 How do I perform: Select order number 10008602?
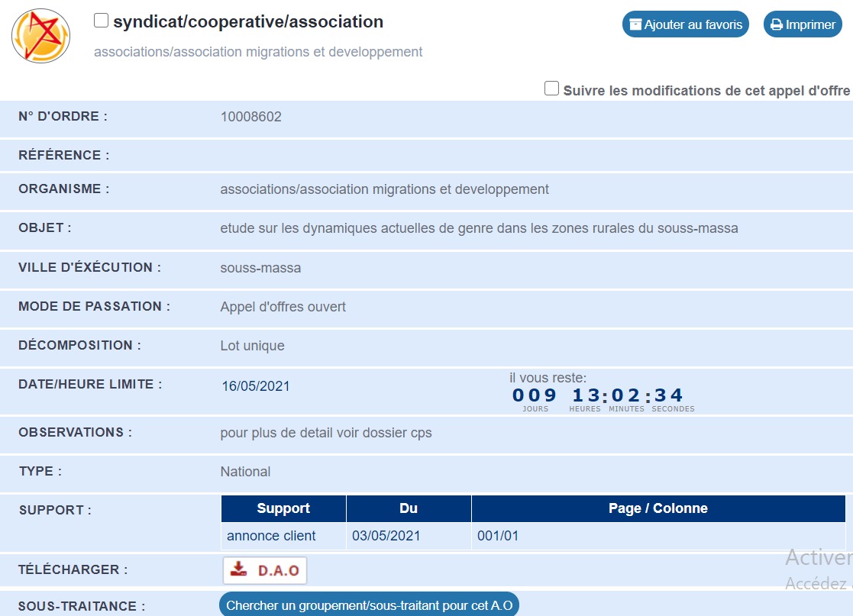(x=250, y=117)
